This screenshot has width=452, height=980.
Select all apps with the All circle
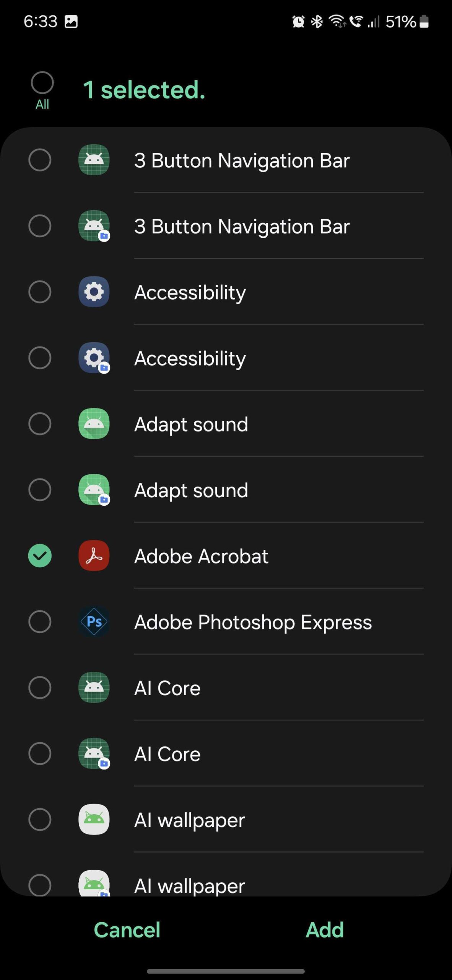pyautogui.click(x=42, y=83)
